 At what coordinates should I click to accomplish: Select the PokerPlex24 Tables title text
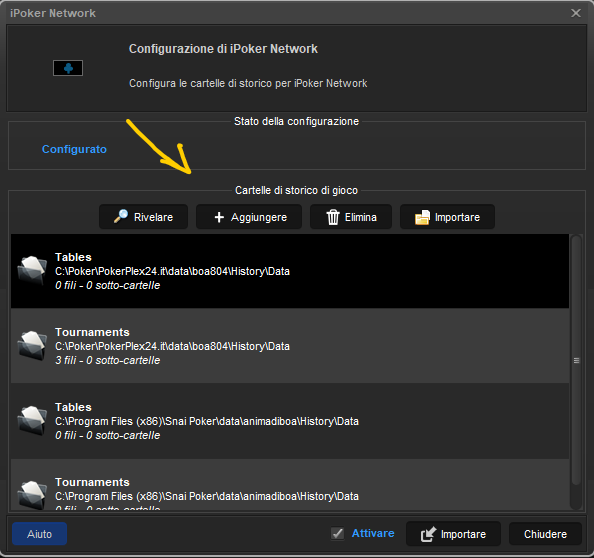[x=73, y=257]
